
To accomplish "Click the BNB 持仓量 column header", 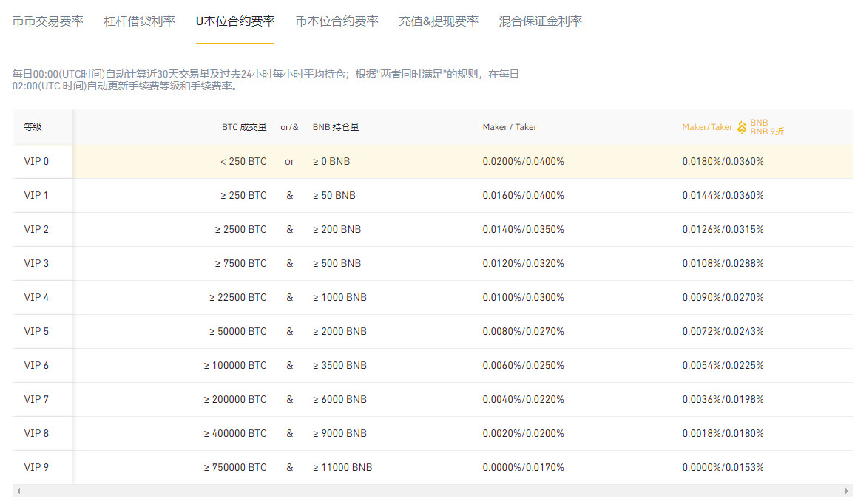I will (336, 127).
